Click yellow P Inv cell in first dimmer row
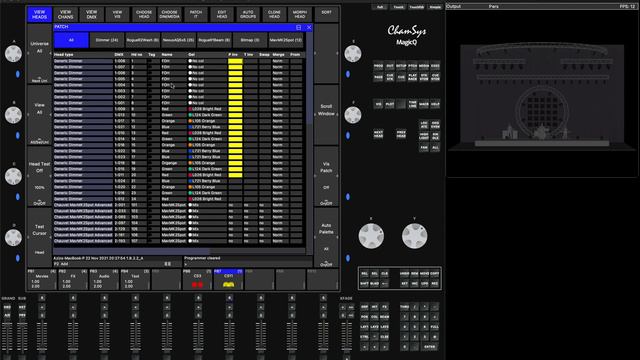 click(x=235, y=61)
